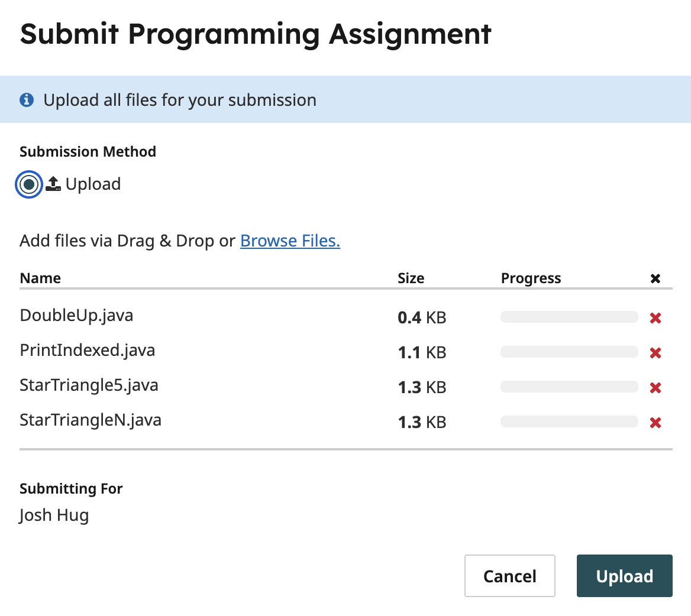
Task: Click the progress bar for StarTriangleN.java
Action: tap(569, 422)
